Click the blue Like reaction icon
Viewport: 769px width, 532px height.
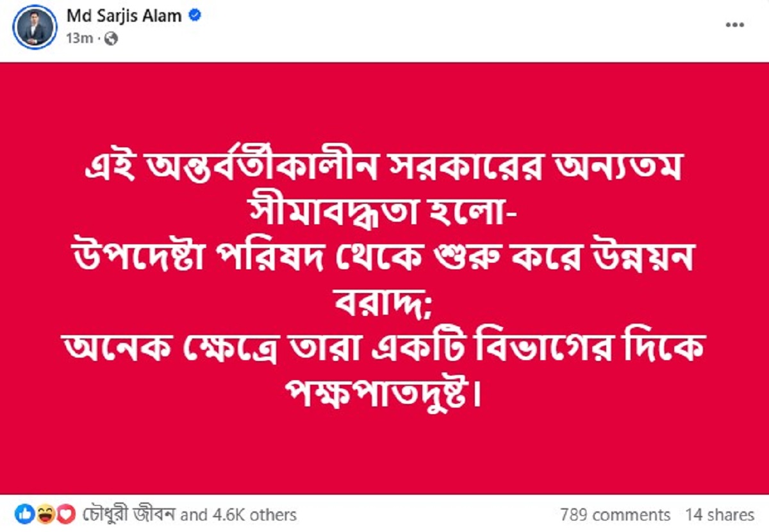pyautogui.click(x=24, y=514)
